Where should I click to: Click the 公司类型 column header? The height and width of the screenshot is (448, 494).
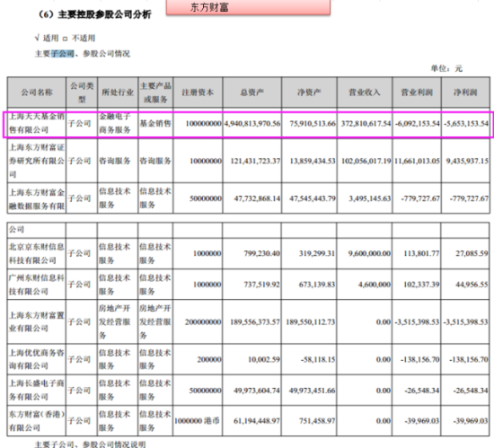pyautogui.click(x=82, y=92)
